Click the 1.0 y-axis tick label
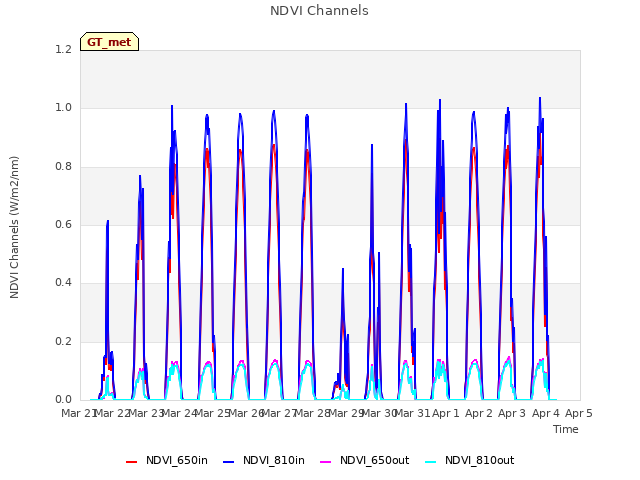The image size is (640, 480). pyautogui.click(x=63, y=108)
